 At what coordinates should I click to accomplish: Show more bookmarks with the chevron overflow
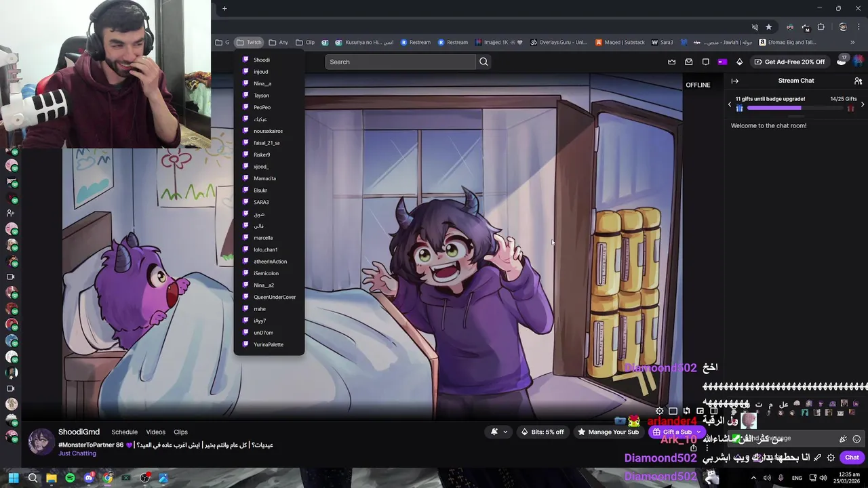[x=852, y=42]
